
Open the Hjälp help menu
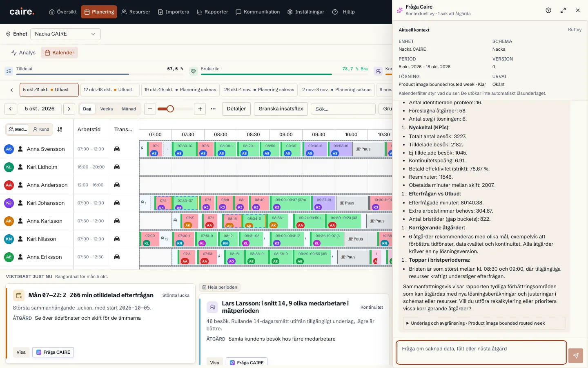coord(343,12)
